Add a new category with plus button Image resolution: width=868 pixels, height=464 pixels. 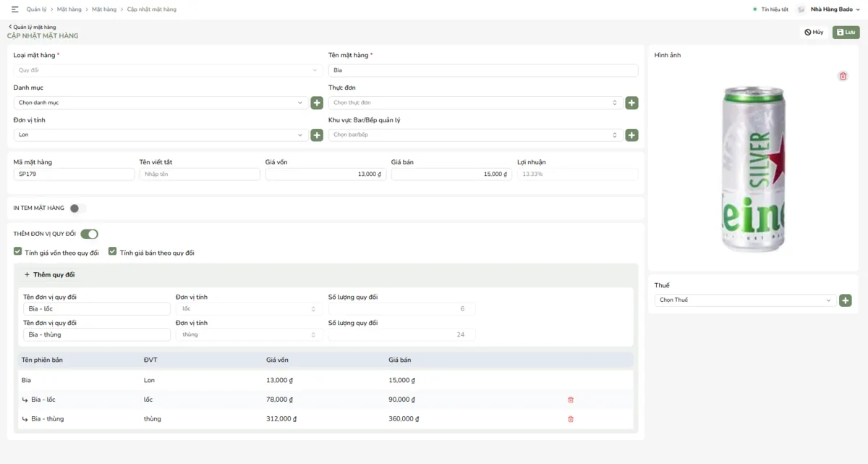pos(317,103)
